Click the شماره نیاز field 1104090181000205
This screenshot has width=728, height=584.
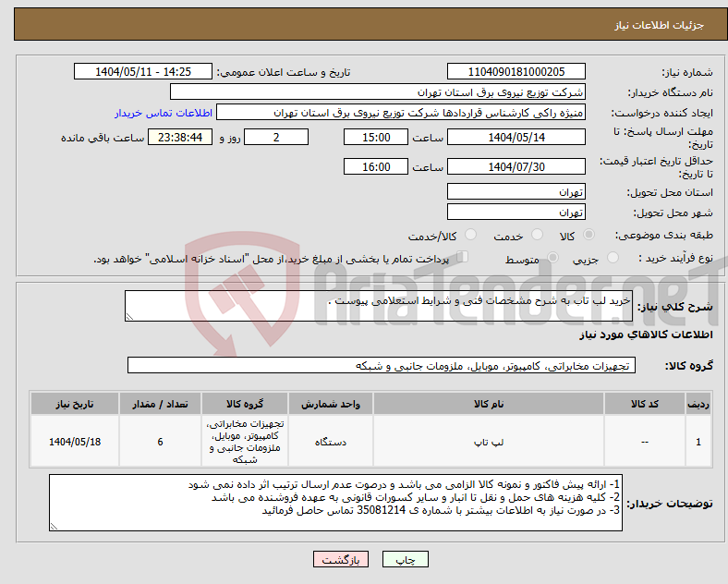[x=516, y=71]
